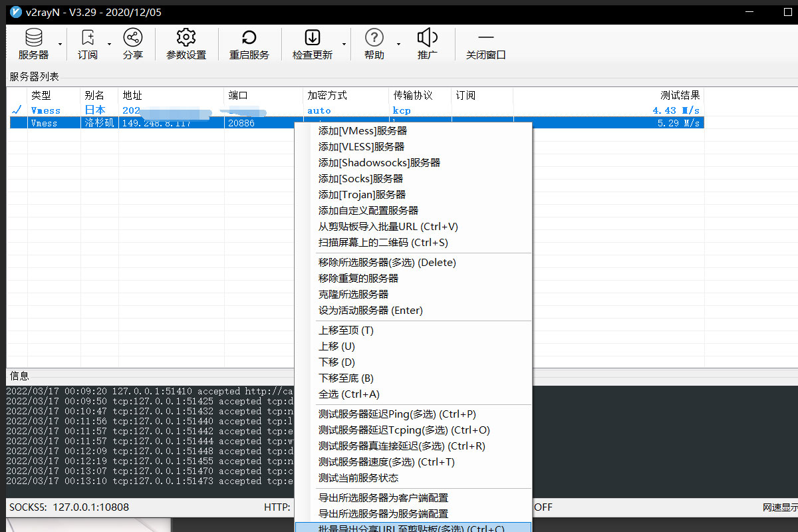Viewport: 798px width, 532px height.
Task: Select the 日本 alias cell
Action: (95, 110)
